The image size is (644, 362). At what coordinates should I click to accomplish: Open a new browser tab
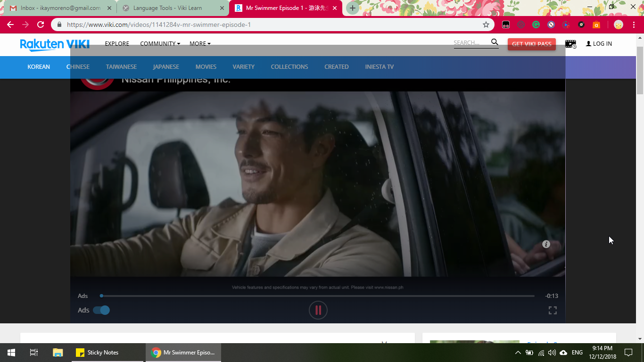coord(352,8)
